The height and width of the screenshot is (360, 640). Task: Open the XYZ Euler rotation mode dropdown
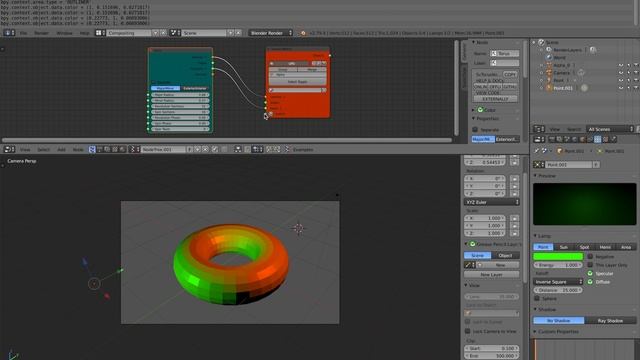point(491,202)
